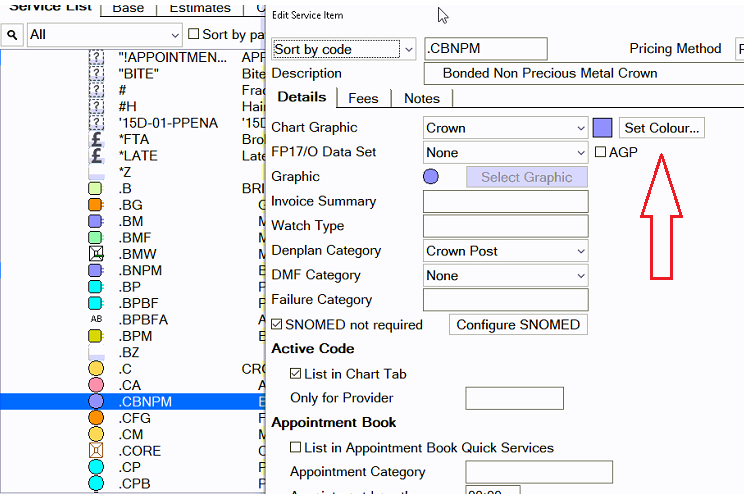Click the orange circle beside .CFG
Screen dimensions: 744x496
tap(96, 418)
